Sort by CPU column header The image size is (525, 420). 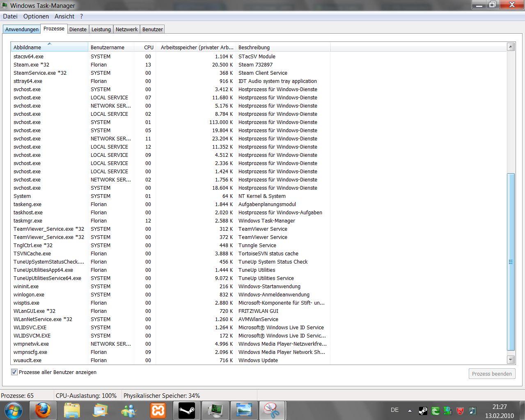149,48
